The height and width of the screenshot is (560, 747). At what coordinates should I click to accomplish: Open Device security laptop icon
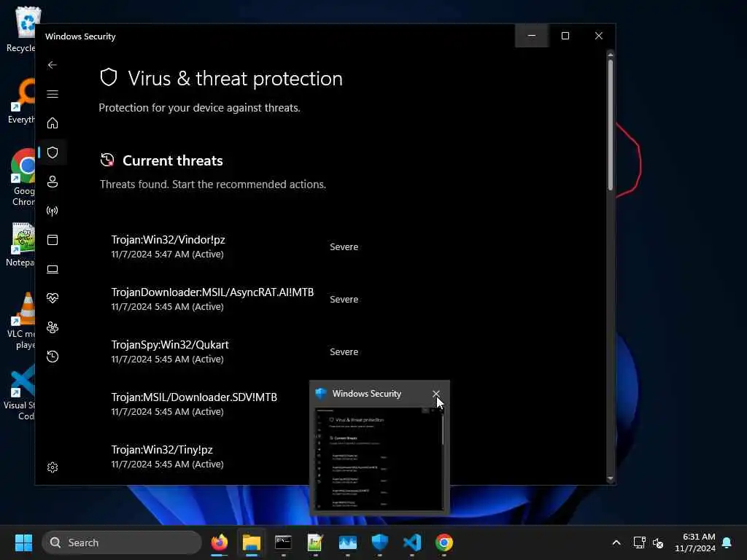coord(53,269)
